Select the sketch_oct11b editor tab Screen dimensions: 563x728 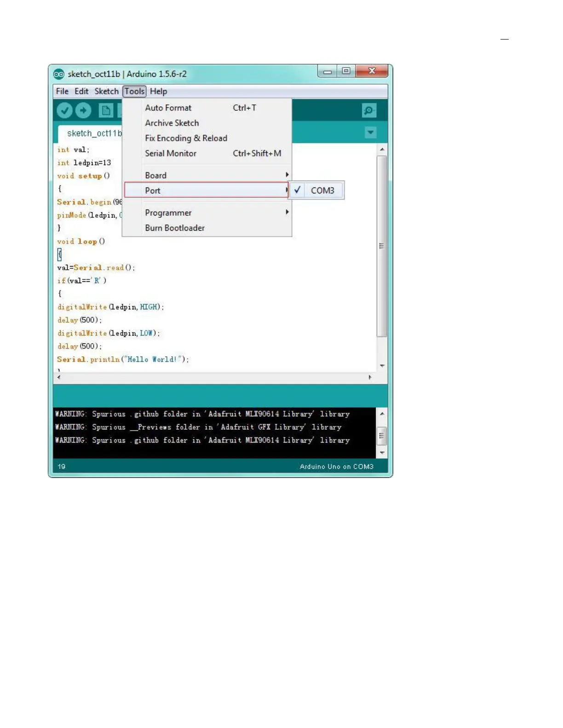point(91,133)
